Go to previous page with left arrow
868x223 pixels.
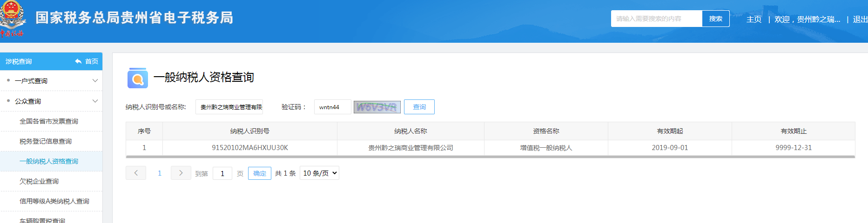(136, 173)
